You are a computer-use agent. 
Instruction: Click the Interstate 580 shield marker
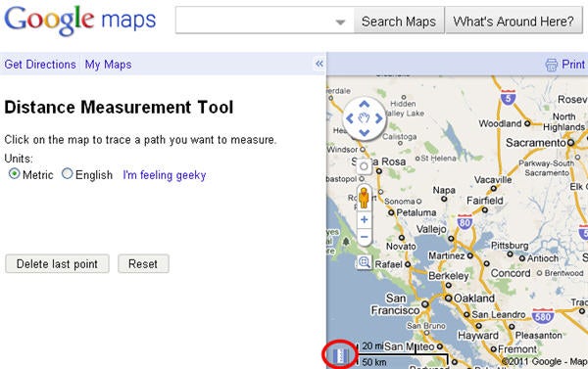click(543, 316)
